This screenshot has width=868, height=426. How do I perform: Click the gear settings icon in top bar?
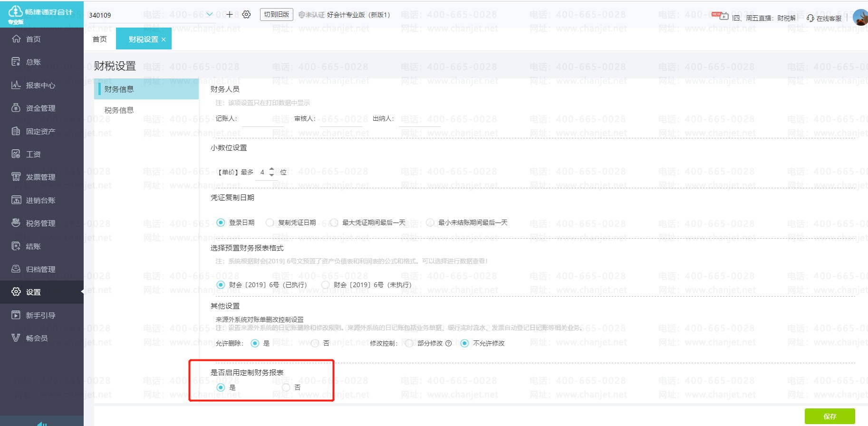pyautogui.click(x=246, y=15)
